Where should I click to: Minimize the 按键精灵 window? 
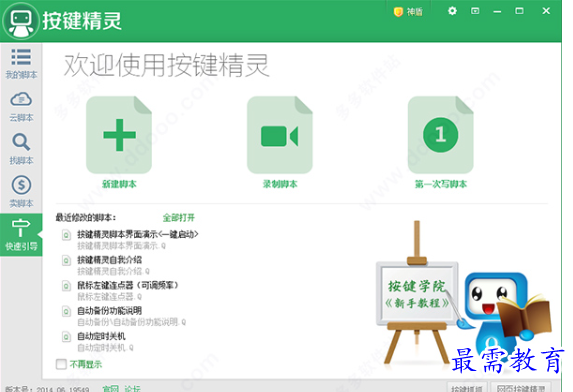497,11
